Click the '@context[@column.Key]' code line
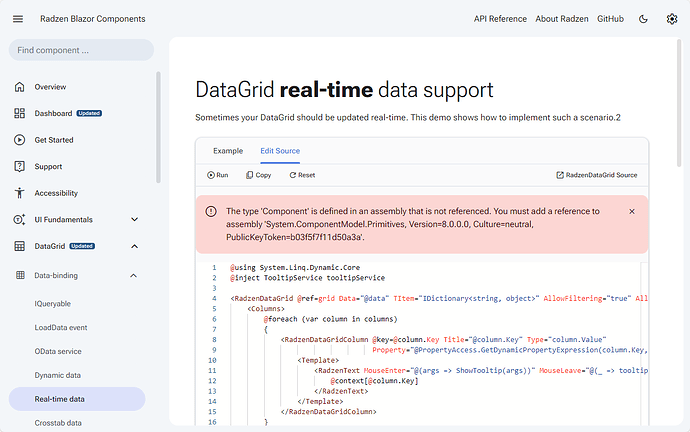Screen dimensions: 690x432 point(374,381)
